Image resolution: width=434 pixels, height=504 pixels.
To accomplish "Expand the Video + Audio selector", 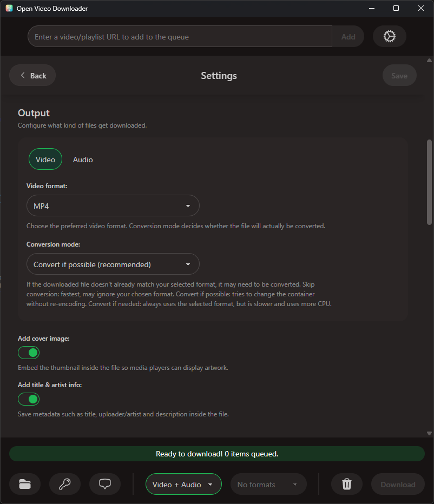I will click(183, 484).
